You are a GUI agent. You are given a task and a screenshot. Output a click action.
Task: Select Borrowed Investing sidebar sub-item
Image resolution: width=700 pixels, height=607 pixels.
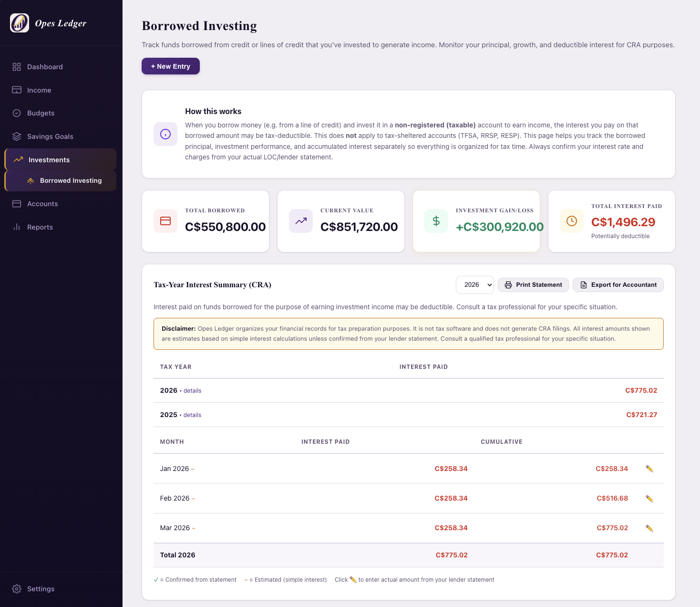(x=71, y=181)
